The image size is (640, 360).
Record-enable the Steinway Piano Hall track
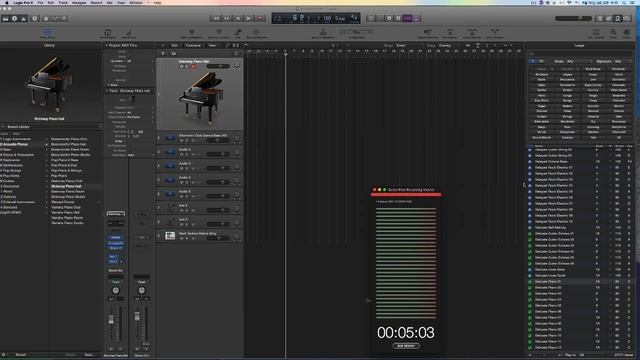[x=193, y=66]
